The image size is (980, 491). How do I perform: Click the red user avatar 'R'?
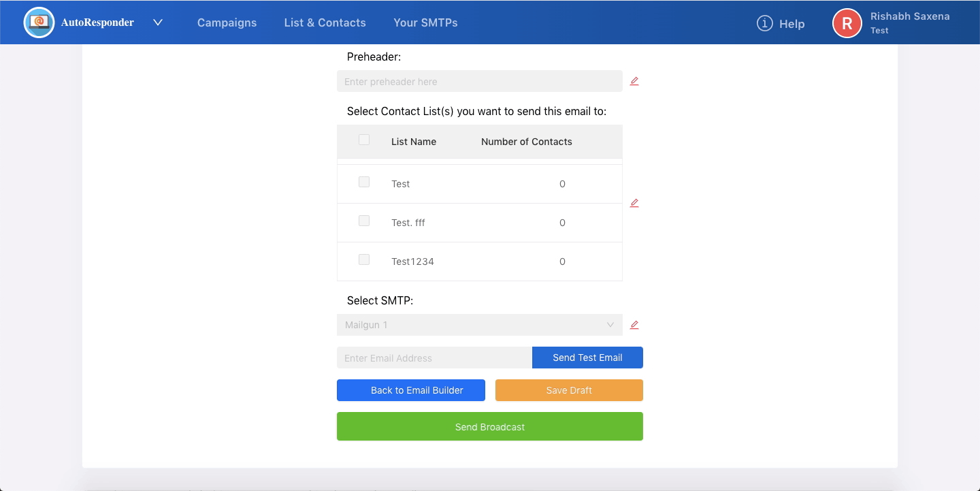pyautogui.click(x=847, y=23)
